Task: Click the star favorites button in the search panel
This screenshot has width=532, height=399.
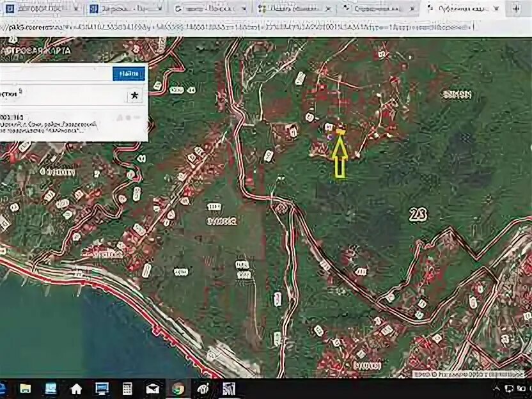Action: 135,96
